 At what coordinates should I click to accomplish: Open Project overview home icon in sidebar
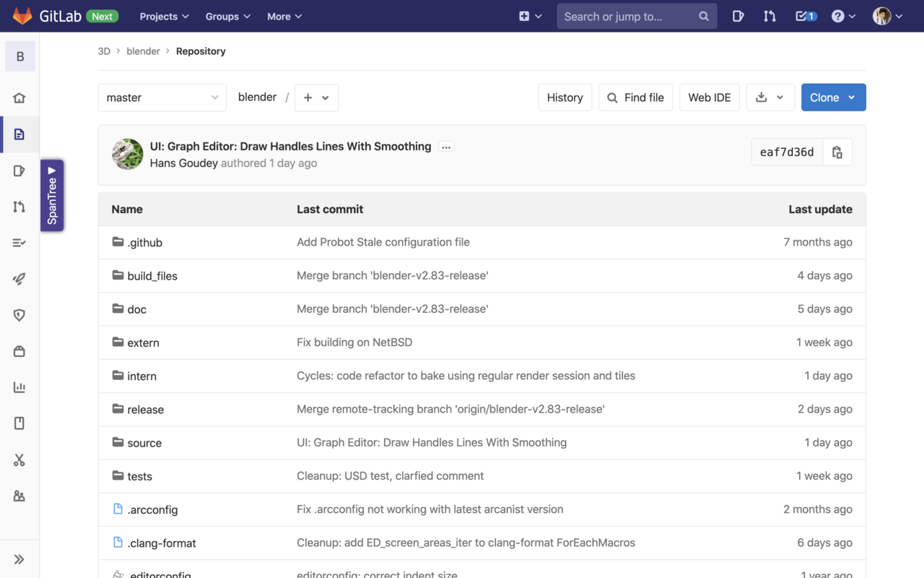click(19, 98)
